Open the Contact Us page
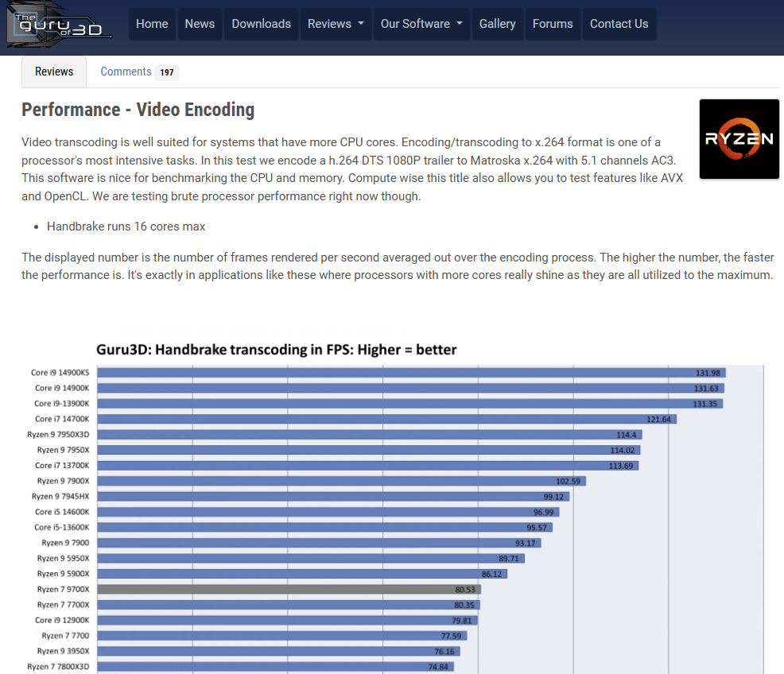 619,24
